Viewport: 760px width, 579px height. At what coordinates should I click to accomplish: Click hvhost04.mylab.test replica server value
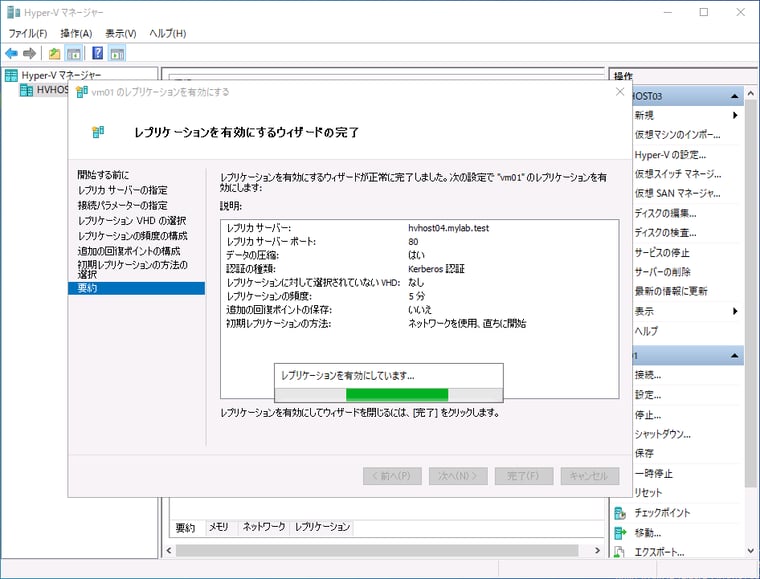(x=448, y=228)
